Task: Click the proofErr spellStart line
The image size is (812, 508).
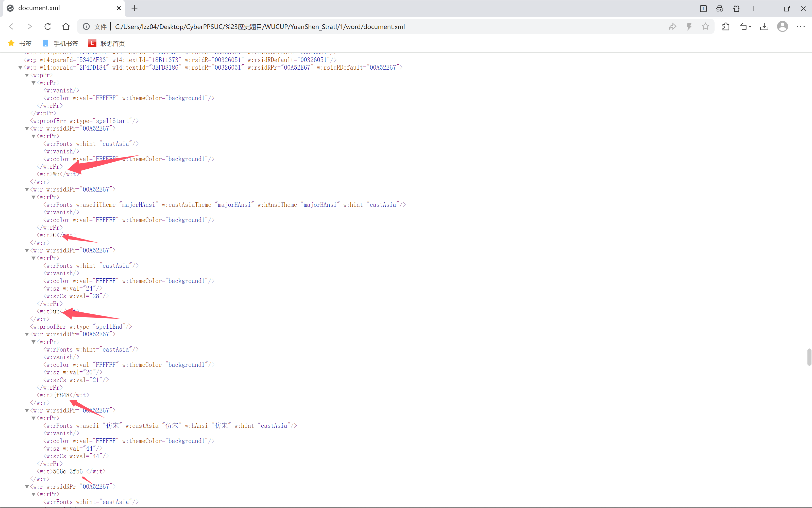Action: [84, 121]
